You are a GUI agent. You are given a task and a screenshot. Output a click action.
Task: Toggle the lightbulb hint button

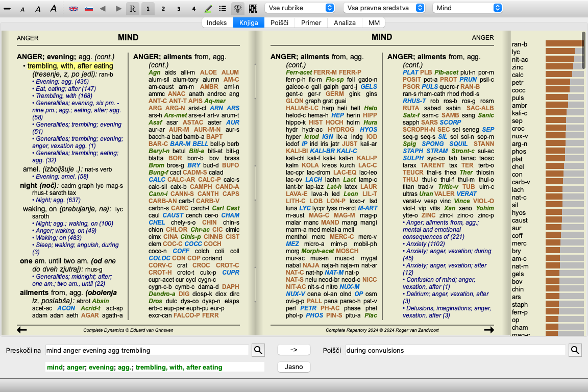coord(238,9)
